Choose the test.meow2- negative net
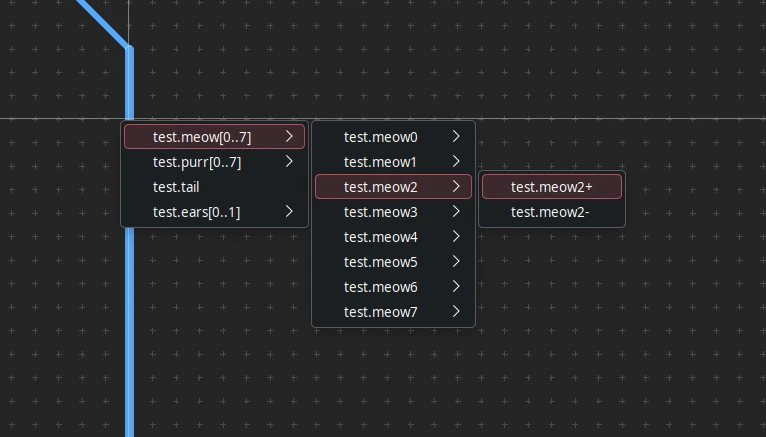The height and width of the screenshot is (437, 766). 550,212
